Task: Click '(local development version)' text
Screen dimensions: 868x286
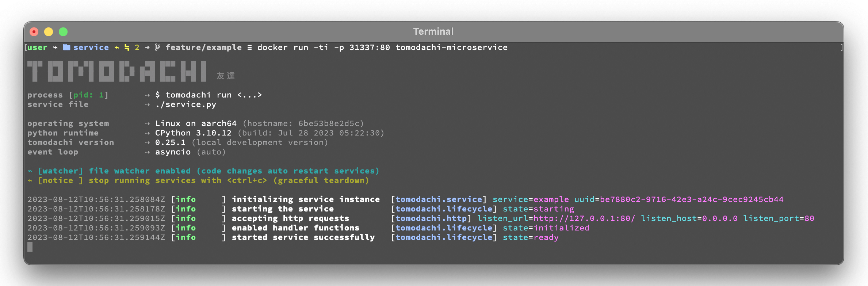Action: pyautogui.click(x=260, y=142)
